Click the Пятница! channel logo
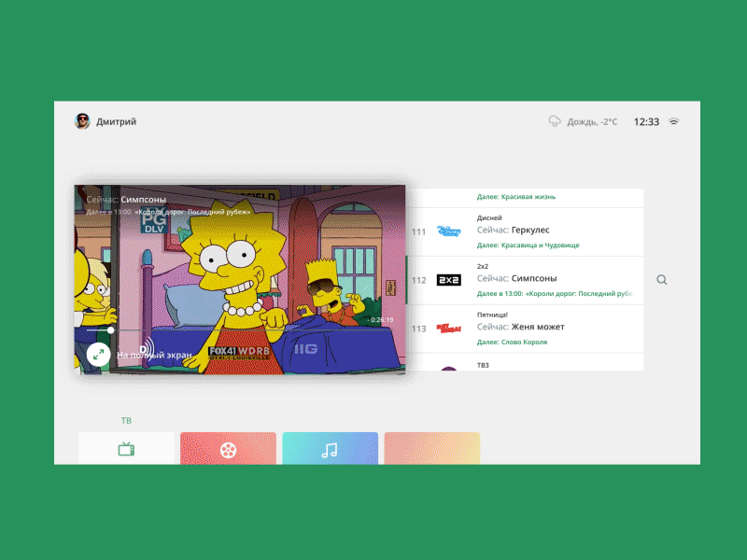Image resolution: width=747 pixels, height=560 pixels. coord(449,329)
